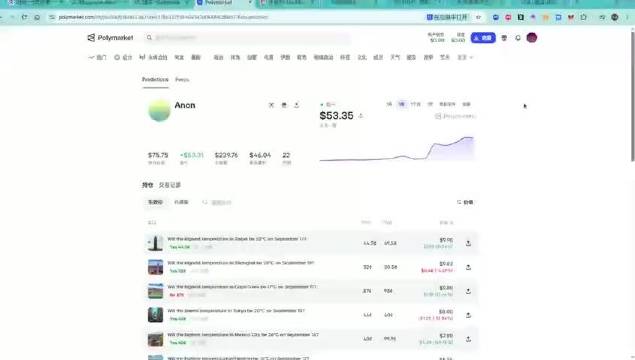This screenshot has height=360, width=635.
Task: Switch to the Predictions tab
Action: coord(155,80)
